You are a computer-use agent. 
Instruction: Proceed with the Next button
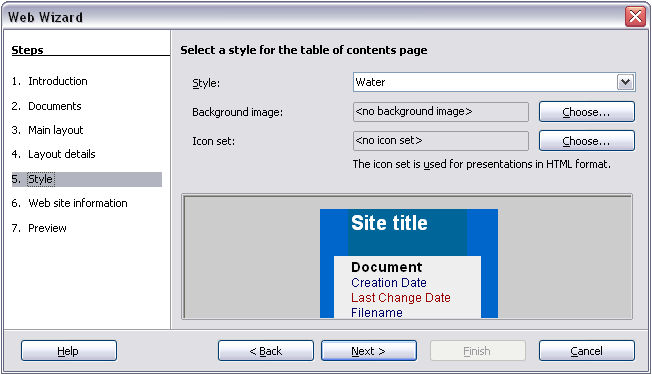[x=369, y=351]
